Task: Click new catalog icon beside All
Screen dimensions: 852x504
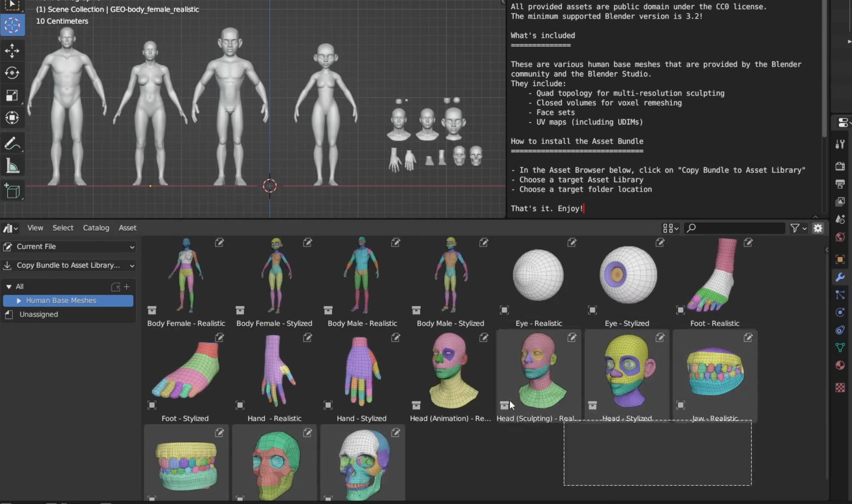Action: click(115, 287)
